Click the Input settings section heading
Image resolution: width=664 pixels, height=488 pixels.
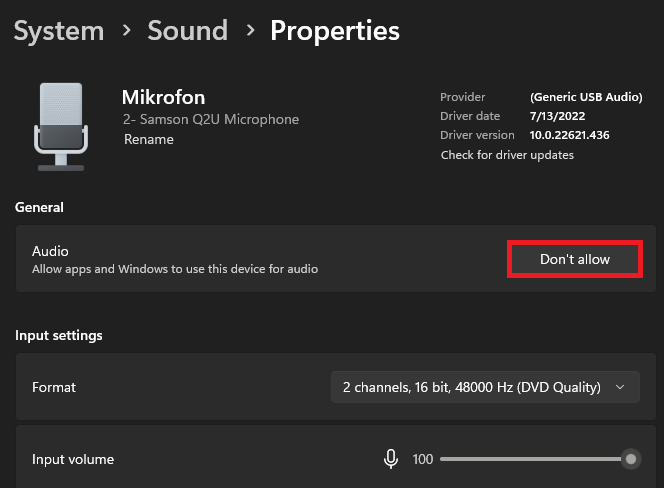click(59, 335)
